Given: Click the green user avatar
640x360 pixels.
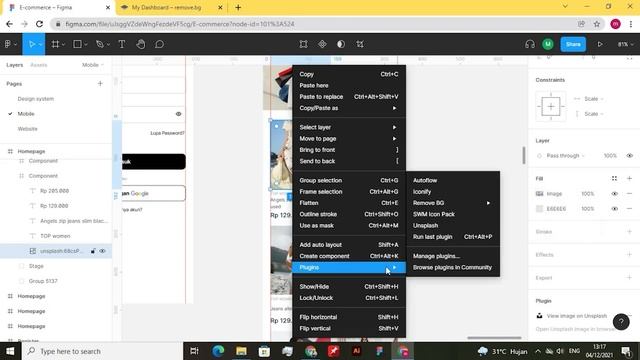Looking at the screenshot, I should pyautogui.click(x=548, y=44).
